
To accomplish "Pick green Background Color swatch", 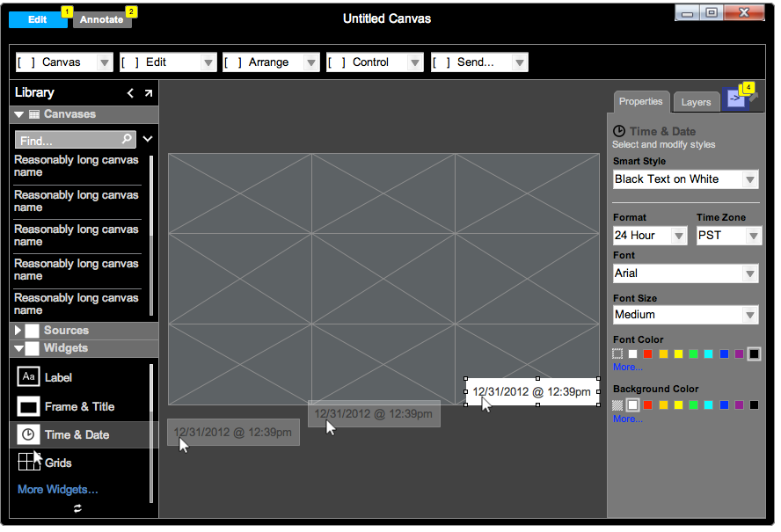I will (693, 405).
